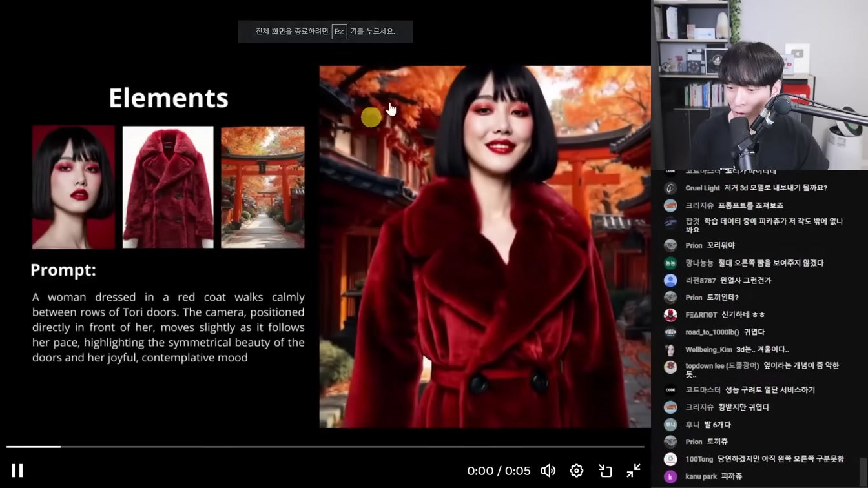Screen dimensions: 868x488
Task: Open 망나눙눙 green chat avatar
Action: coord(670,263)
